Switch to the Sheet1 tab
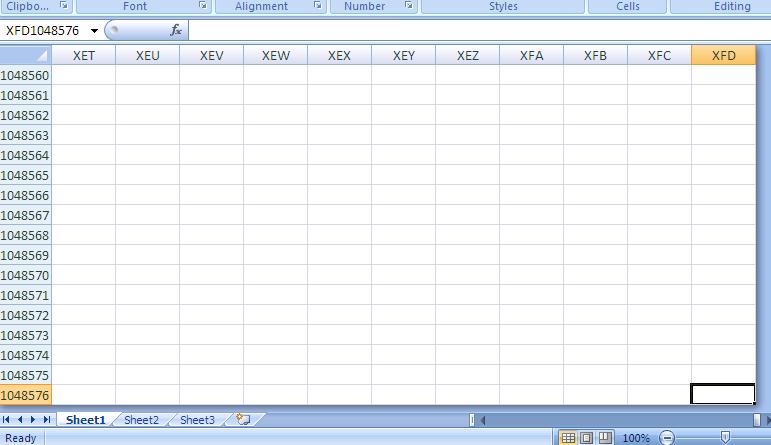Viewport: 771px width, 445px height. [86, 420]
